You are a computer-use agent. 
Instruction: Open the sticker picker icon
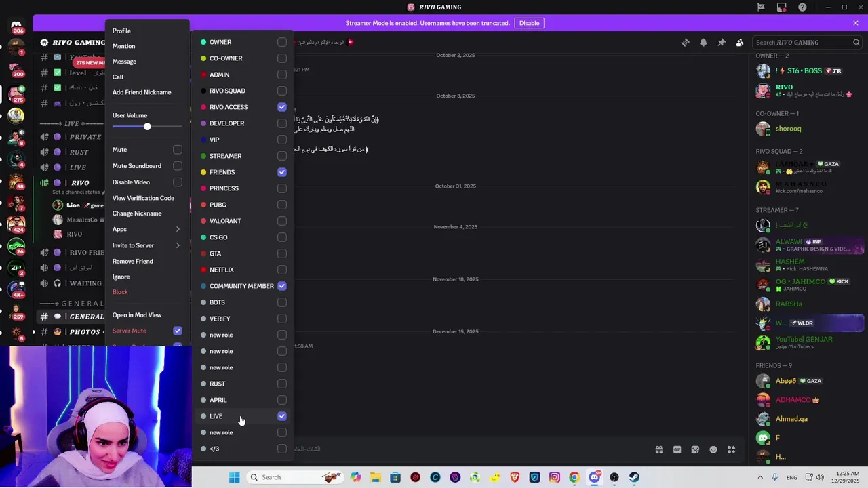pos(695,449)
